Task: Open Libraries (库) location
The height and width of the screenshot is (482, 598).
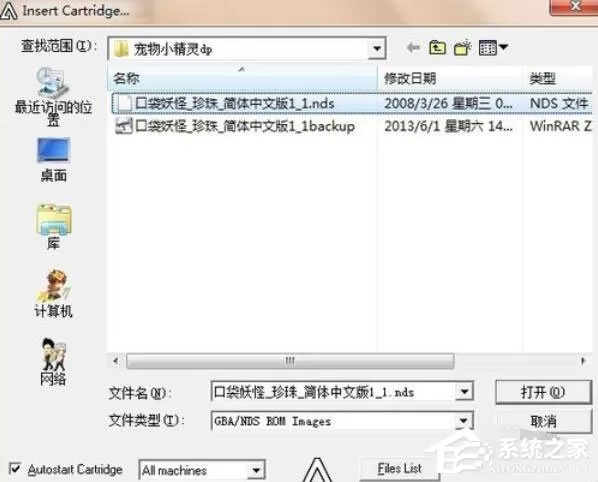Action: click(x=53, y=227)
